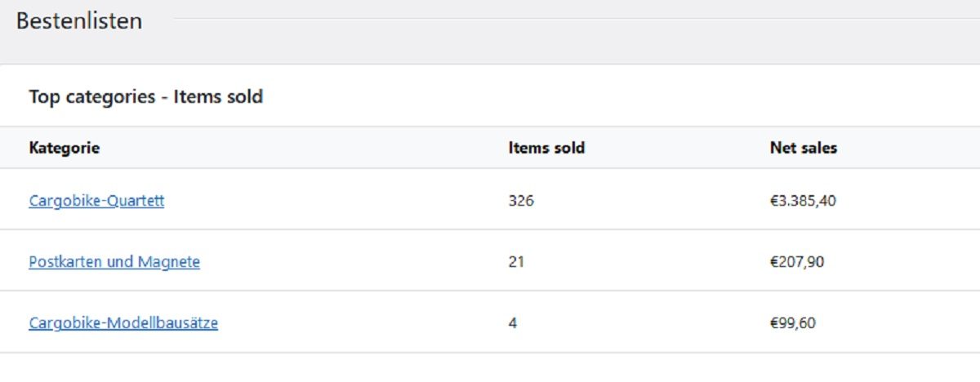Viewport: 980px width, 382px height.
Task: Sort by the Kategorie column header
Action: tap(65, 148)
